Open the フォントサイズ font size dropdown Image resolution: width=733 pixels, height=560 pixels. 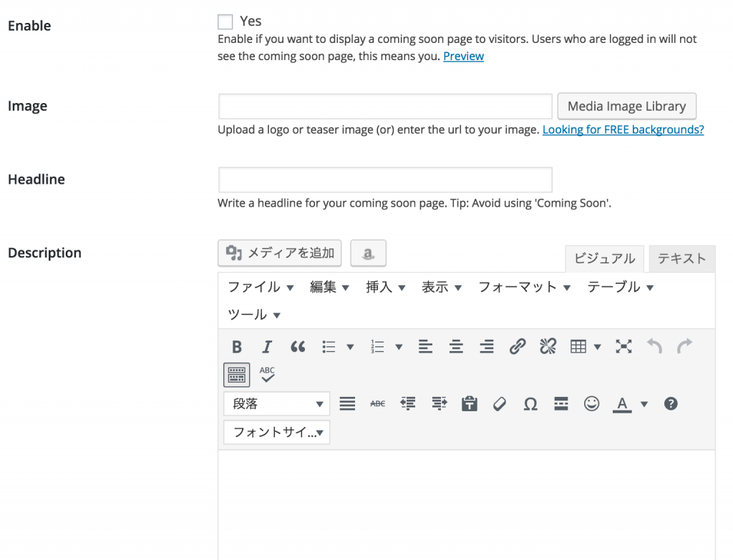coord(276,433)
